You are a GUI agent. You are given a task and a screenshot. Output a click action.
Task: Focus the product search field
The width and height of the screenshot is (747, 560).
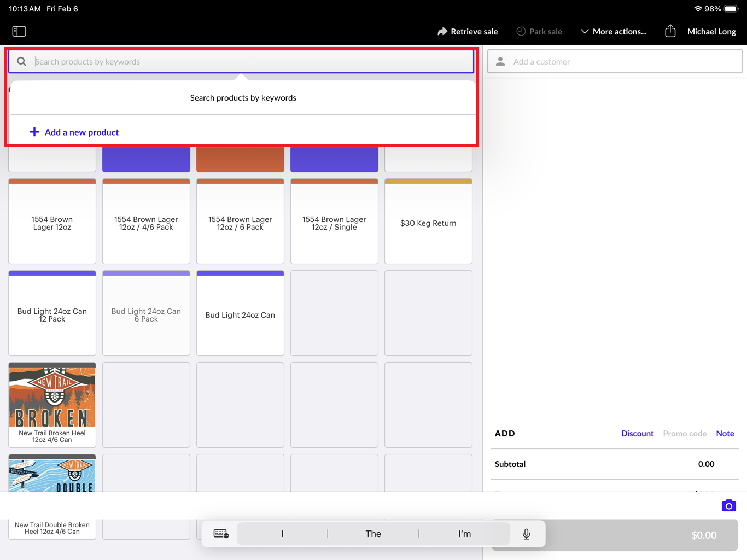241,61
